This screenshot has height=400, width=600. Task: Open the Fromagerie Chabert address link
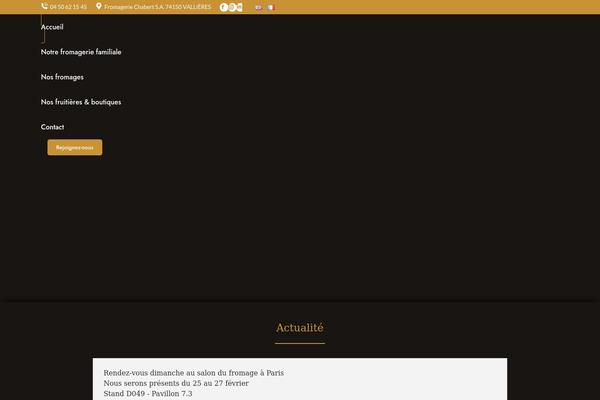pos(157,7)
